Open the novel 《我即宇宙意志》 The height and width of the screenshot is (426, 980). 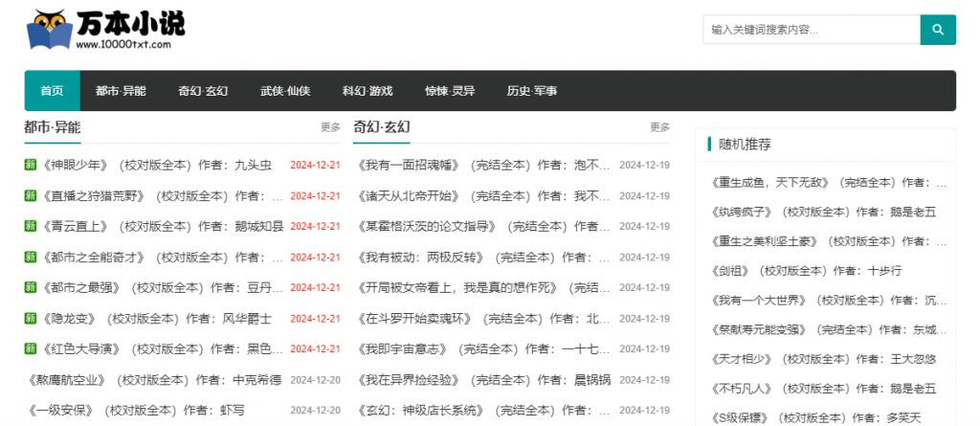[482, 348]
